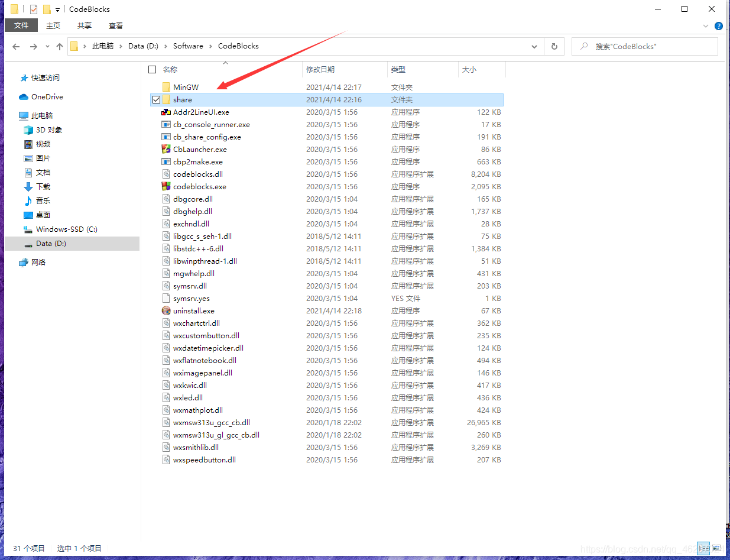Screen dimensions: 730x560
Task: Click the Back navigation arrow
Action: (16, 46)
